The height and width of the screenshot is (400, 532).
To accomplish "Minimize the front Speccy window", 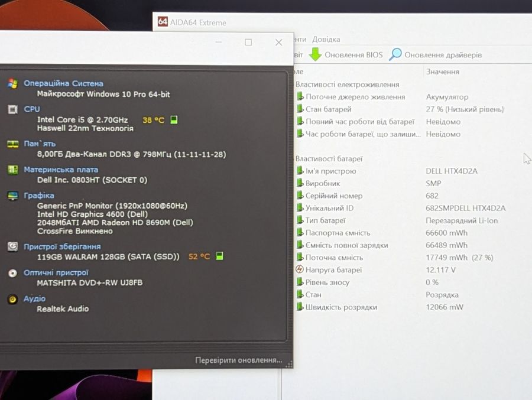I will coord(219,42).
